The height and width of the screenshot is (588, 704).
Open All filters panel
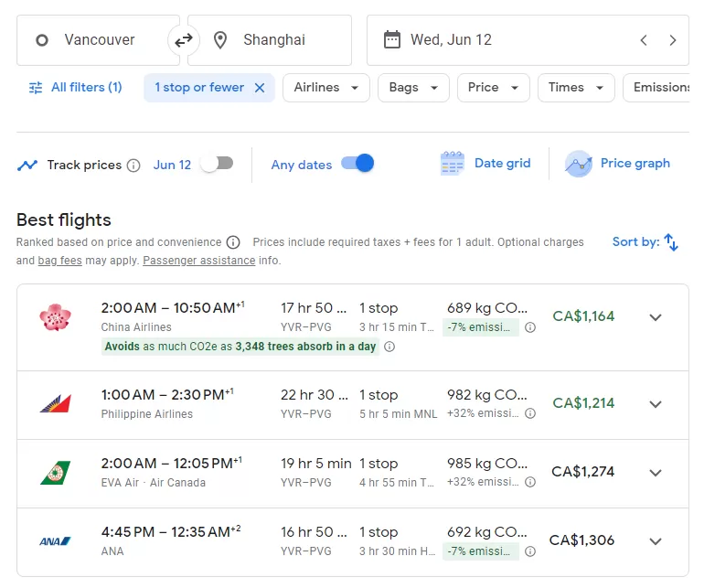[x=75, y=88]
